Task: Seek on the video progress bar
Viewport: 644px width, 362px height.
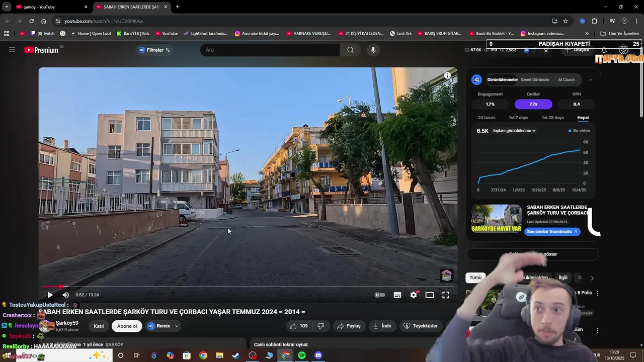Action: click(248, 287)
